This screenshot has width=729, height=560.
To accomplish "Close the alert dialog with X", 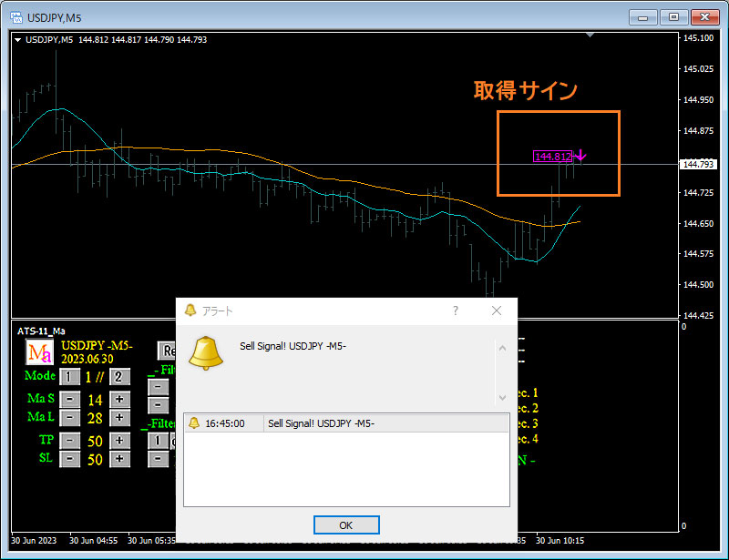I will 497,311.
